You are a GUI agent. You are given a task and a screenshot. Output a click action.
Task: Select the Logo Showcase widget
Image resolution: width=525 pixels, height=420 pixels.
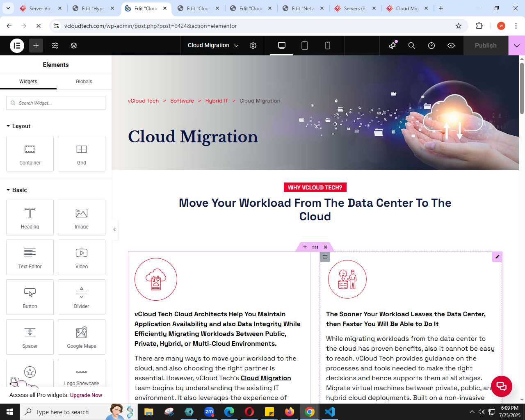point(82,373)
